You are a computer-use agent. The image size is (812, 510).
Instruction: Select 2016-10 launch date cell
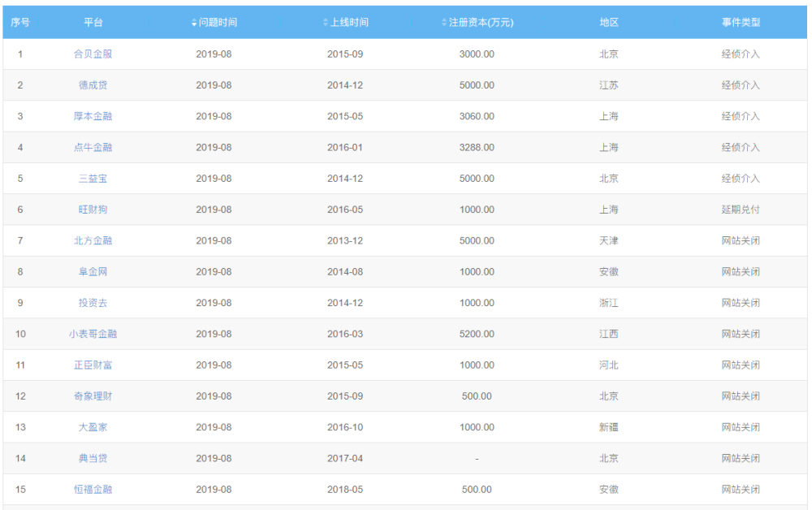click(x=345, y=427)
